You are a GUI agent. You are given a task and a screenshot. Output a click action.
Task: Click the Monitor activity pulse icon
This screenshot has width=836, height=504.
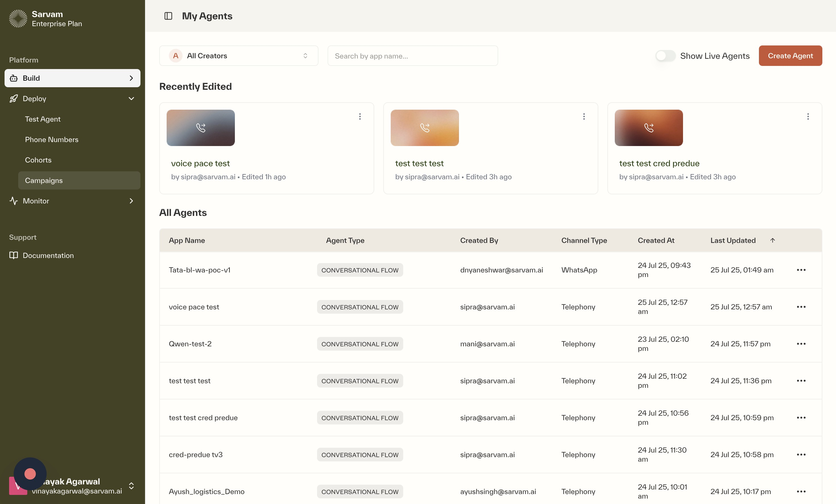pyautogui.click(x=14, y=201)
